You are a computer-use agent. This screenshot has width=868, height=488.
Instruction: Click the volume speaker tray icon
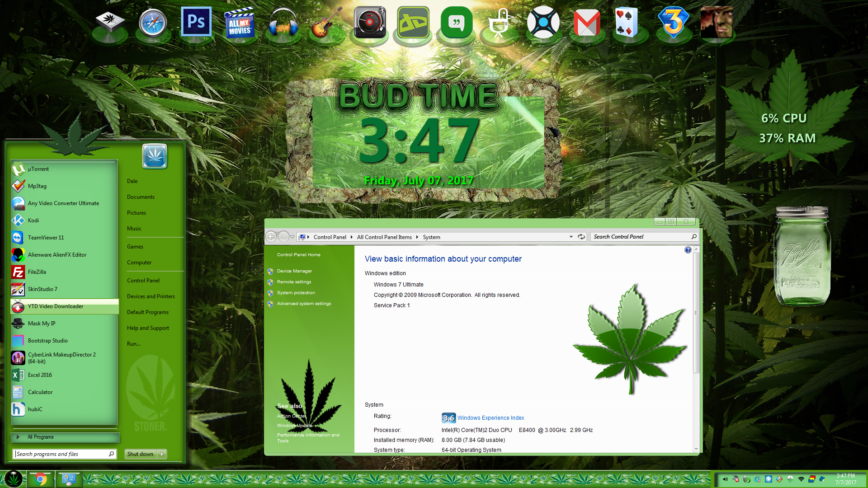[725, 479]
